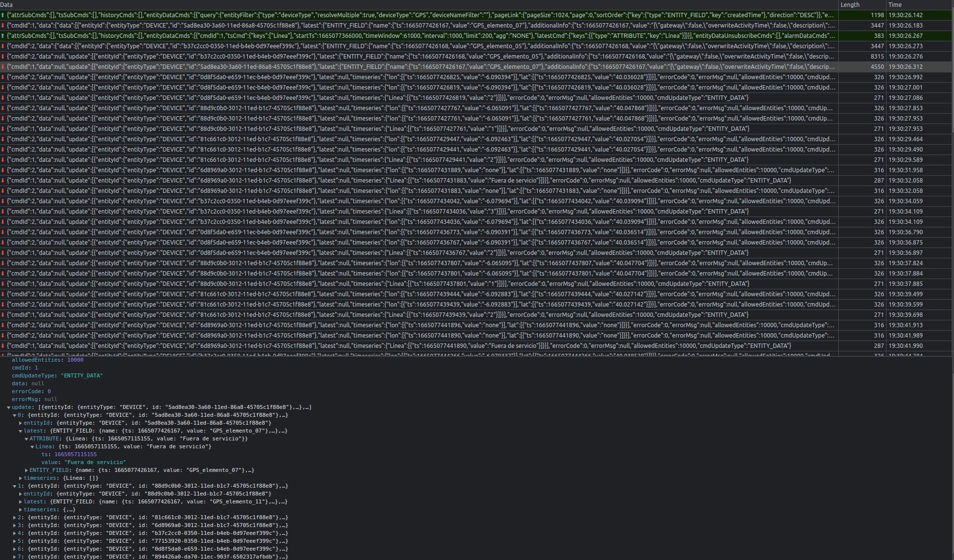This screenshot has width=954, height=560.
Task: Click the red arrow on the last visible message row
Action: tap(3, 354)
